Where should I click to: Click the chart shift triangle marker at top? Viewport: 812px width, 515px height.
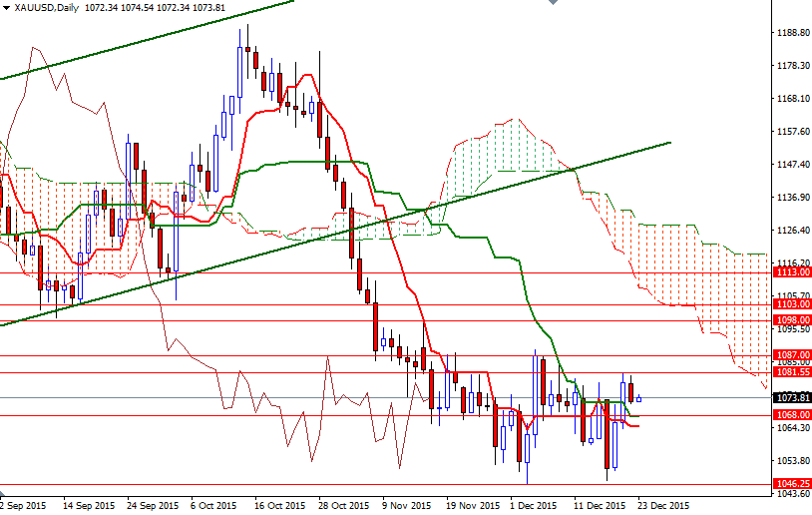[556, 4]
